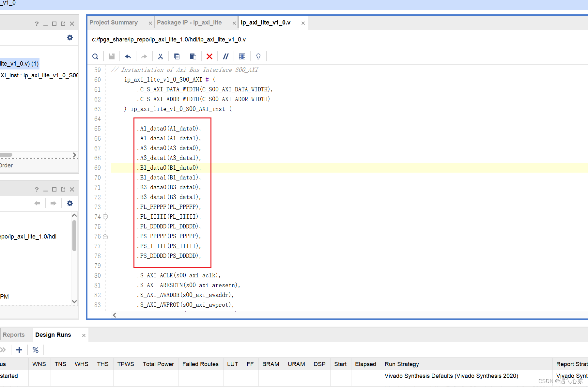588x387 pixels.
Task: Select Vivado Synthesis Defaults strategy cell
Action: [451, 376]
